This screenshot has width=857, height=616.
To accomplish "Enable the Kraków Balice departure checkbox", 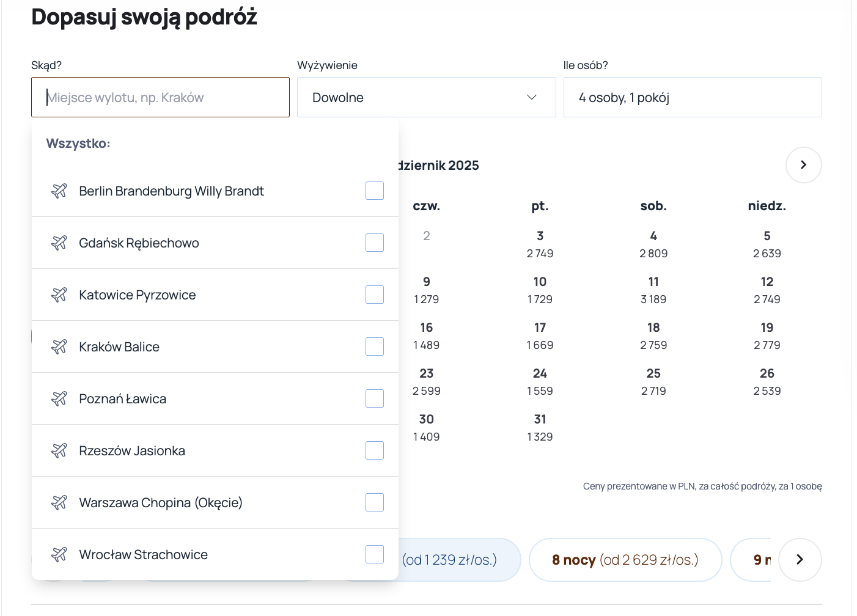I will 375,346.
